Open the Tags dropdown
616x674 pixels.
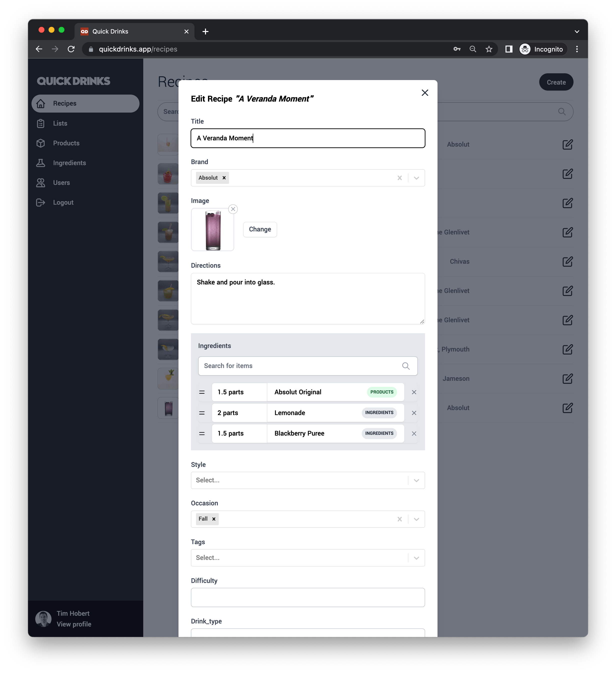(308, 558)
